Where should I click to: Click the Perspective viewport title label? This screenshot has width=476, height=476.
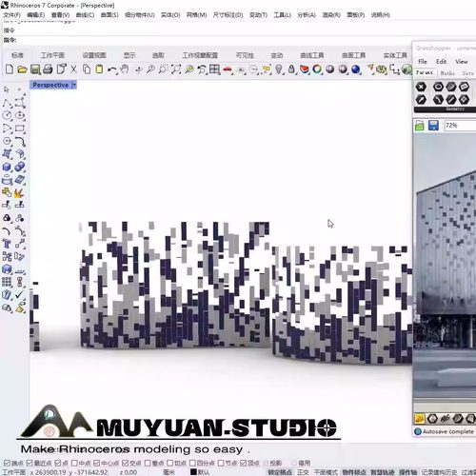[x=50, y=85]
